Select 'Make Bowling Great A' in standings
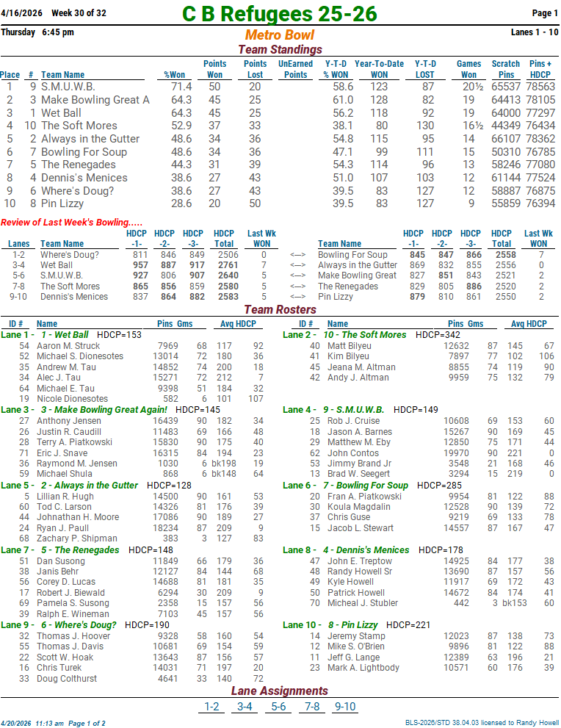 coord(95,100)
